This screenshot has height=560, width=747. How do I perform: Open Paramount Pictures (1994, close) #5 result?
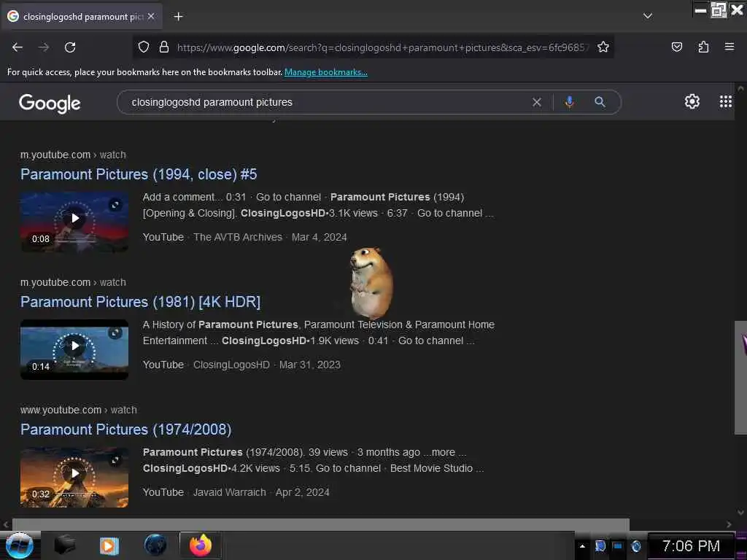[x=139, y=174]
